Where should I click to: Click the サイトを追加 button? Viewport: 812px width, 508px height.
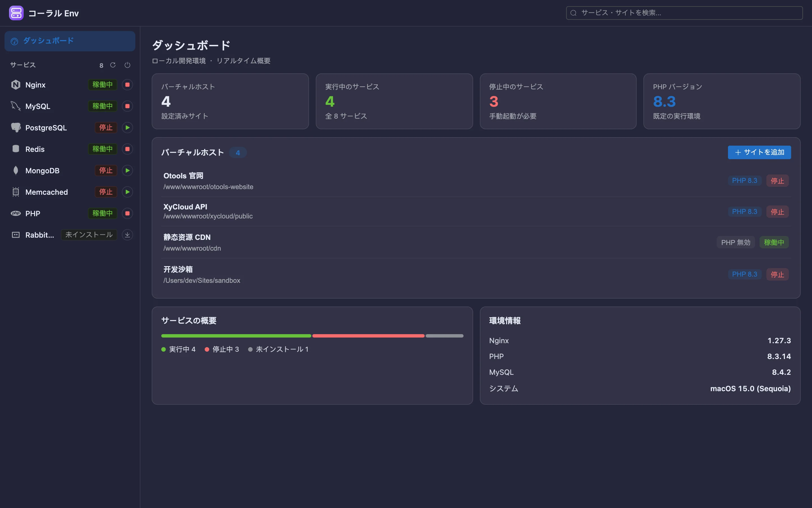pyautogui.click(x=759, y=152)
